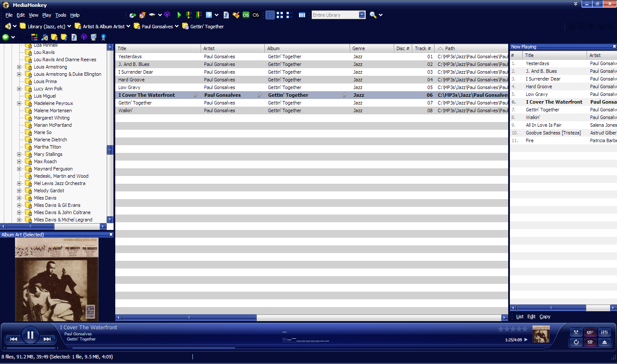Open the Artist & Album Artist breadcrumb dropdown

tap(128, 26)
